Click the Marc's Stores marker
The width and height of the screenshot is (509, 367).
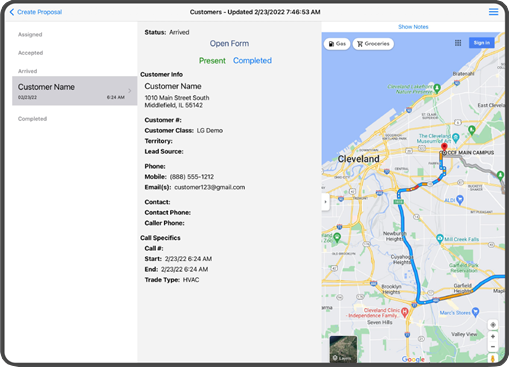click(475, 312)
